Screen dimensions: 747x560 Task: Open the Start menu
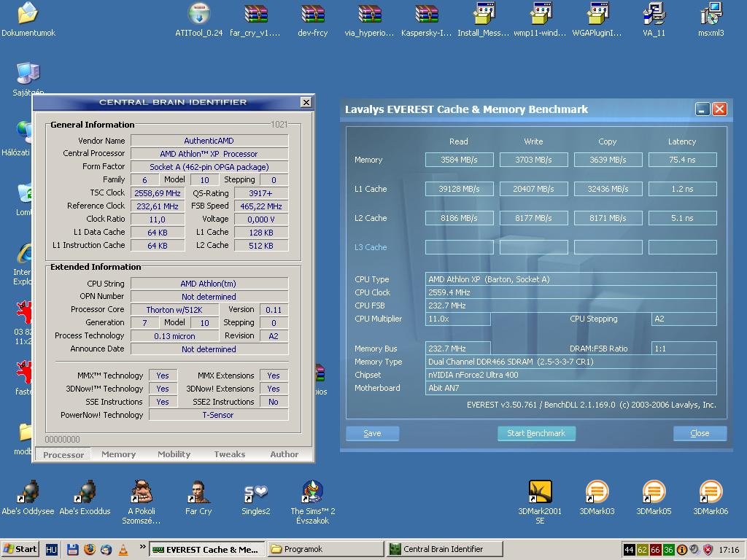20,549
